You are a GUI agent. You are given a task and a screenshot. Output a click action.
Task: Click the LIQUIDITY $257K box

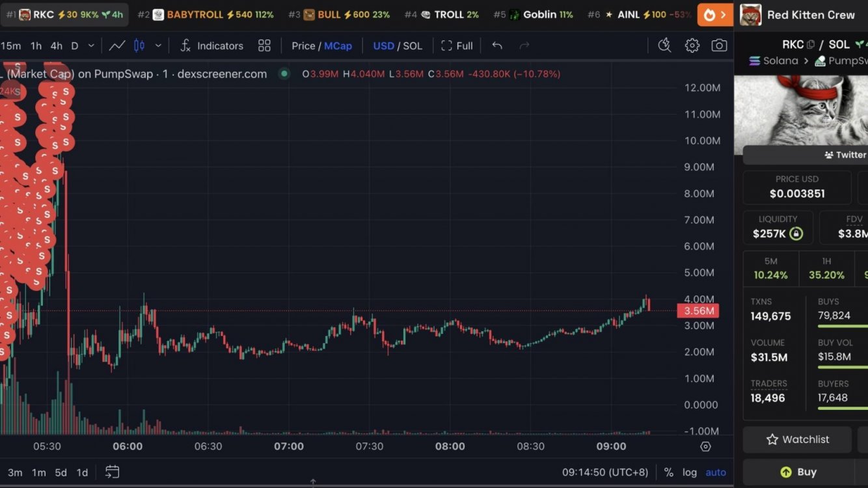(778, 227)
